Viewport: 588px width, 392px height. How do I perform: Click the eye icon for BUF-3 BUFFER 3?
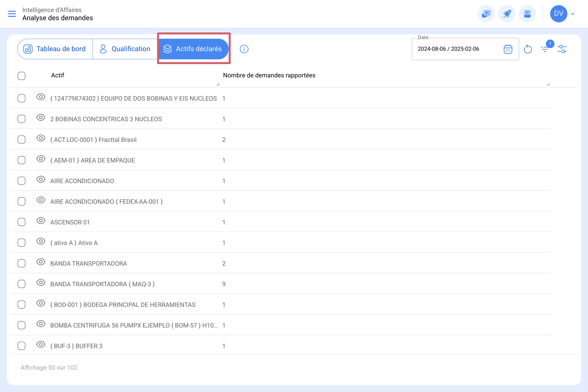[41, 344]
